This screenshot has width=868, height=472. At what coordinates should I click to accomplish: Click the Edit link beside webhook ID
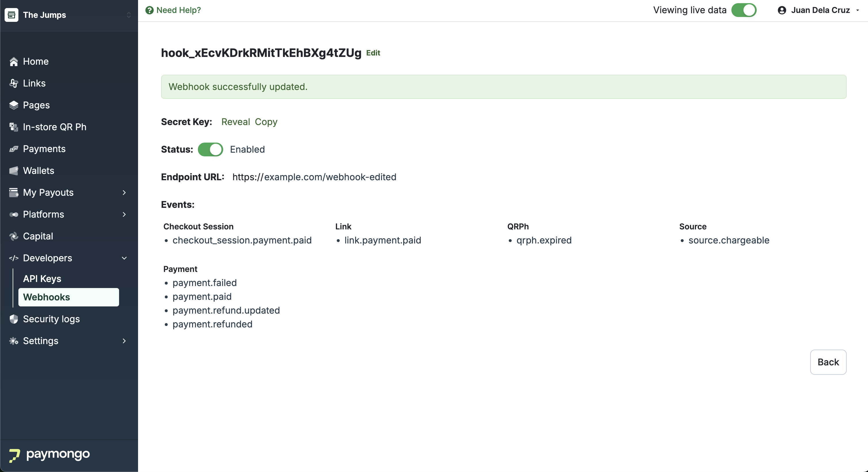[x=373, y=53]
